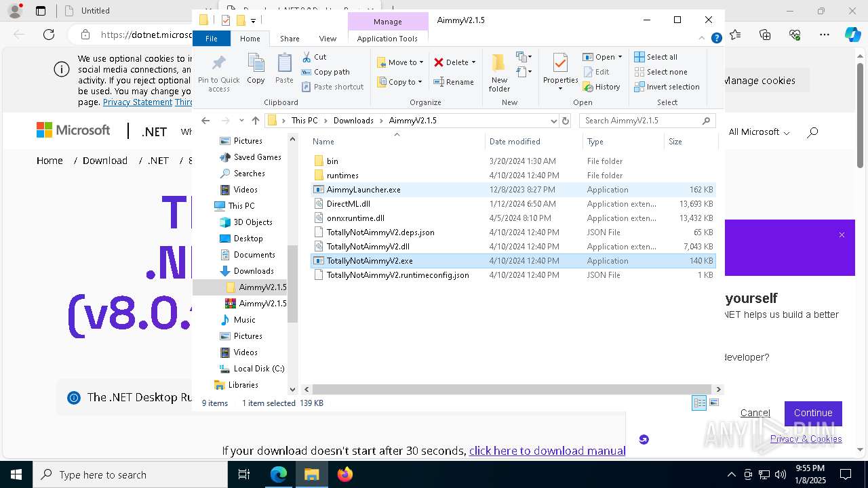Click the Copy ribbon icon
This screenshot has width=868, height=488.
tap(256, 69)
